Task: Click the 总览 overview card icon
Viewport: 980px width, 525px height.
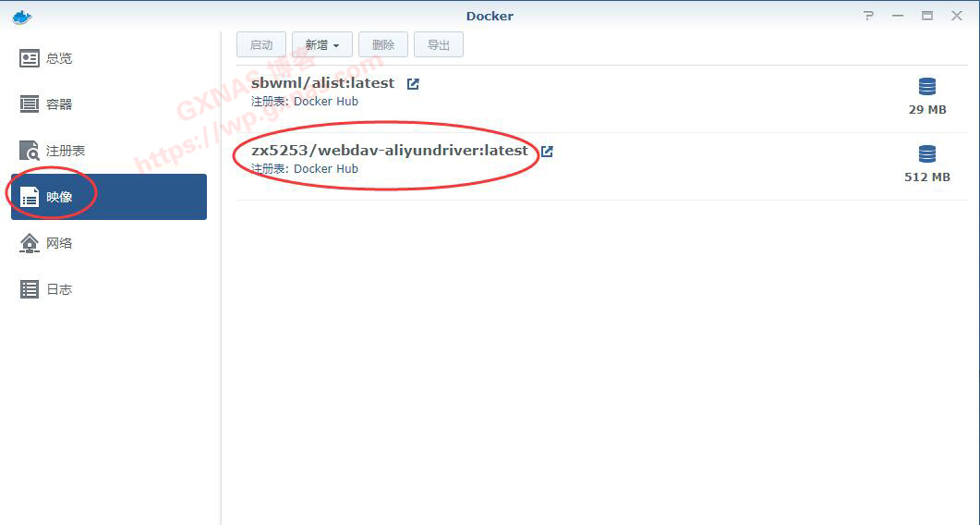Action: click(x=30, y=58)
